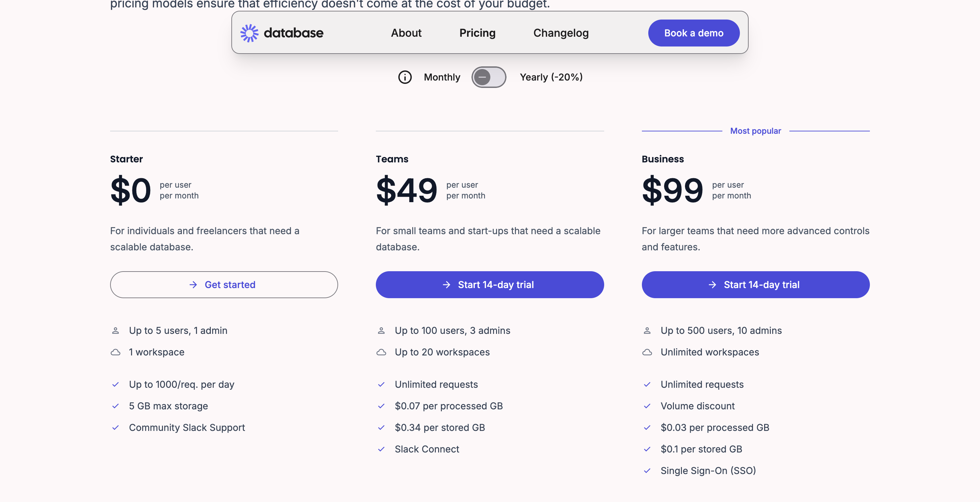Click Book a demo
This screenshot has width=980, height=502.
[693, 33]
